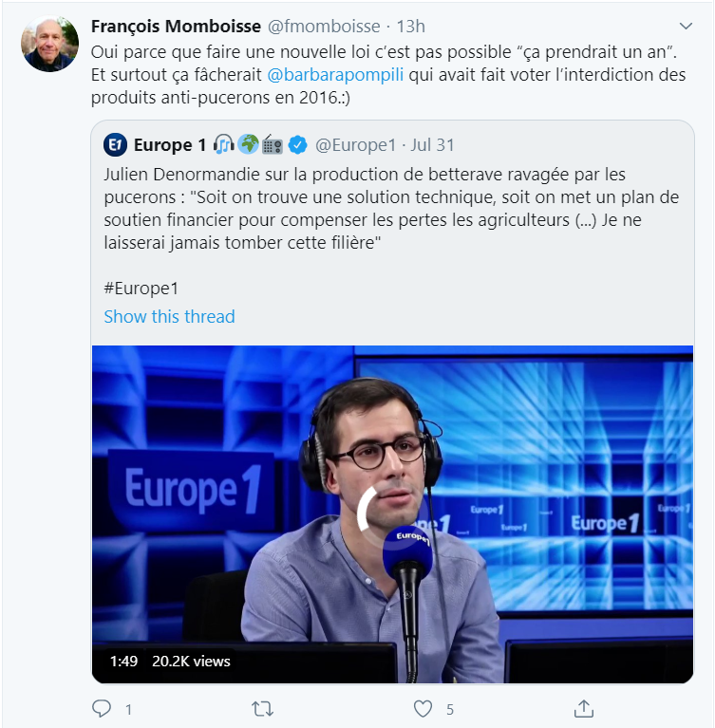Open the share tweet upload icon
Viewport: 715px width, 728px height.
click(584, 708)
